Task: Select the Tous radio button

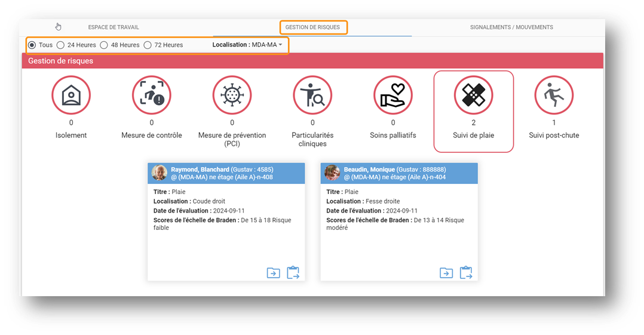Action: pyautogui.click(x=32, y=45)
